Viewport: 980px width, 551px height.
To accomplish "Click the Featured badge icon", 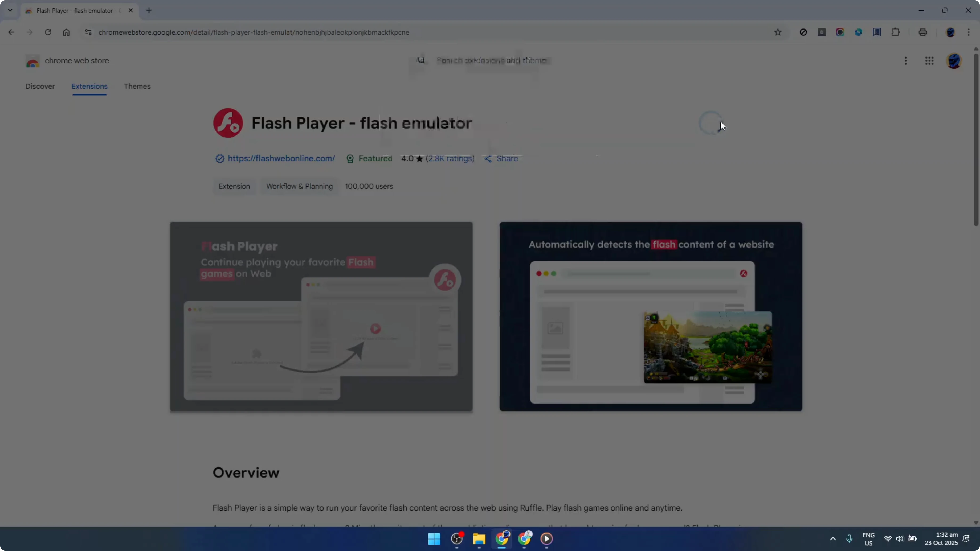I will pos(350,159).
